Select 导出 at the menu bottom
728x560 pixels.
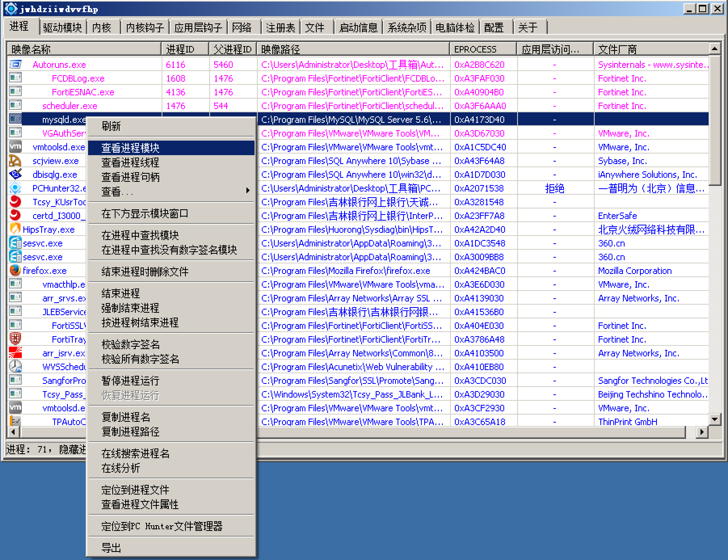(x=171, y=548)
